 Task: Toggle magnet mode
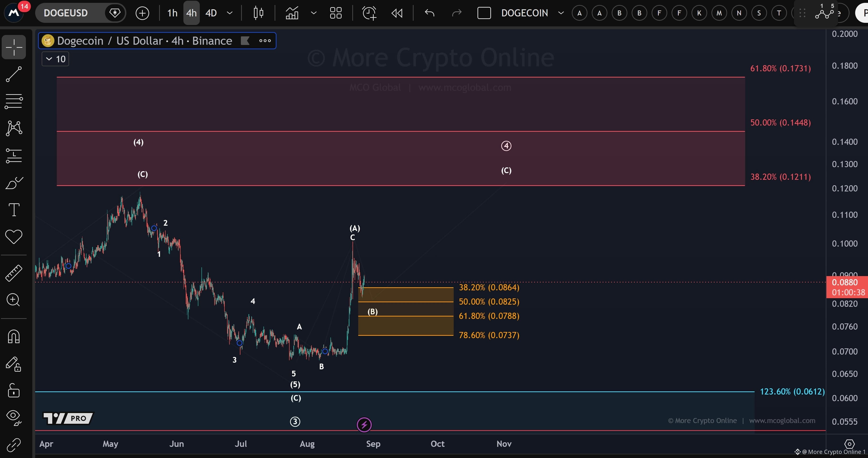(14, 336)
